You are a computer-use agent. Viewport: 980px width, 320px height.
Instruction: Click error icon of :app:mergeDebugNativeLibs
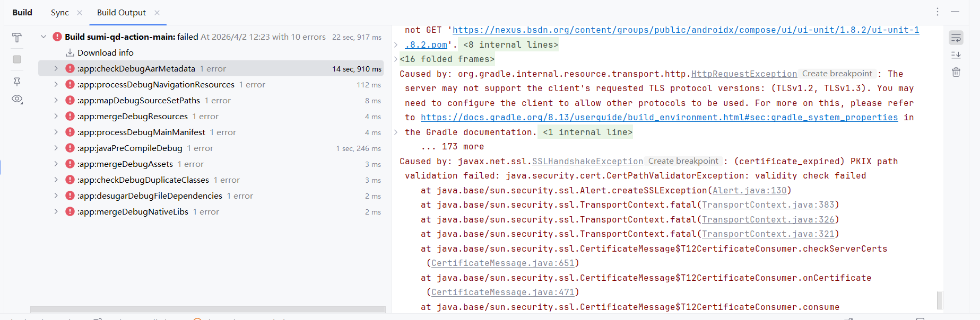(70, 211)
